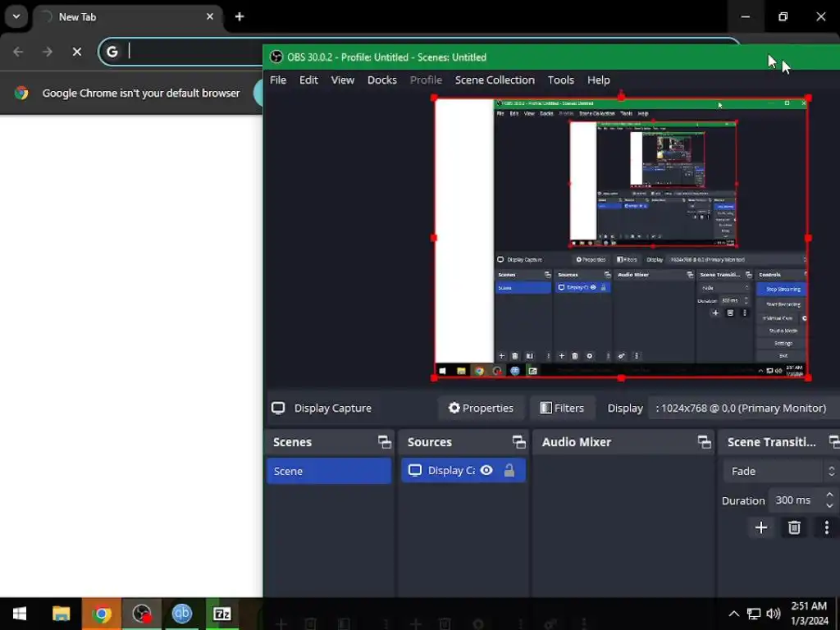Undock the Audio Mixer panel float icon
Viewport: 840px width, 630px height.
tap(705, 442)
